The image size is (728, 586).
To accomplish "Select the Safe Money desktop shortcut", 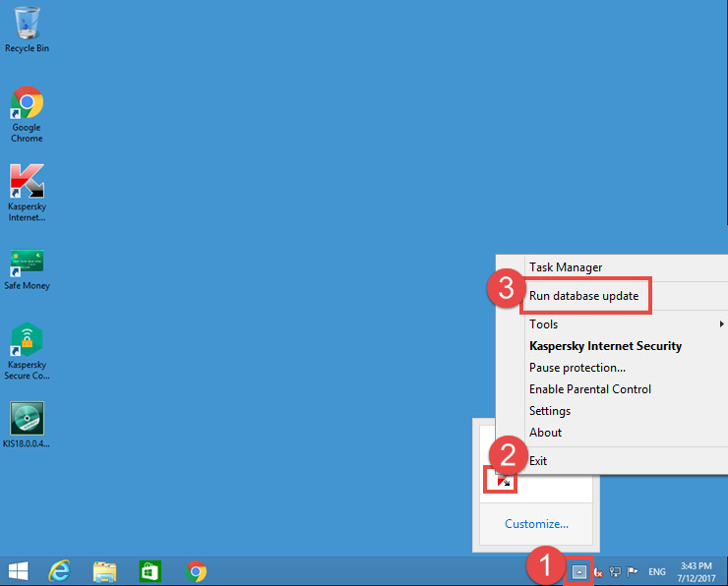I will [x=27, y=269].
